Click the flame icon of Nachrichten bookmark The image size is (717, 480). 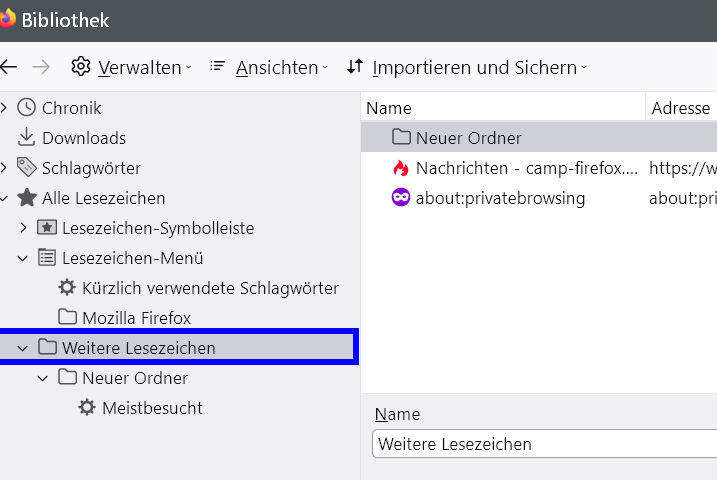401,168
